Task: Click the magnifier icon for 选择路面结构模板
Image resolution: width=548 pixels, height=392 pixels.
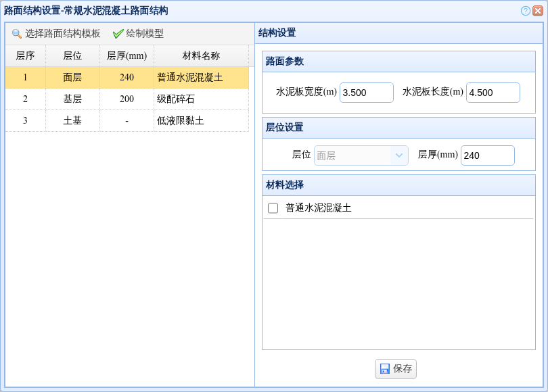Action: [x=16, y=34]
